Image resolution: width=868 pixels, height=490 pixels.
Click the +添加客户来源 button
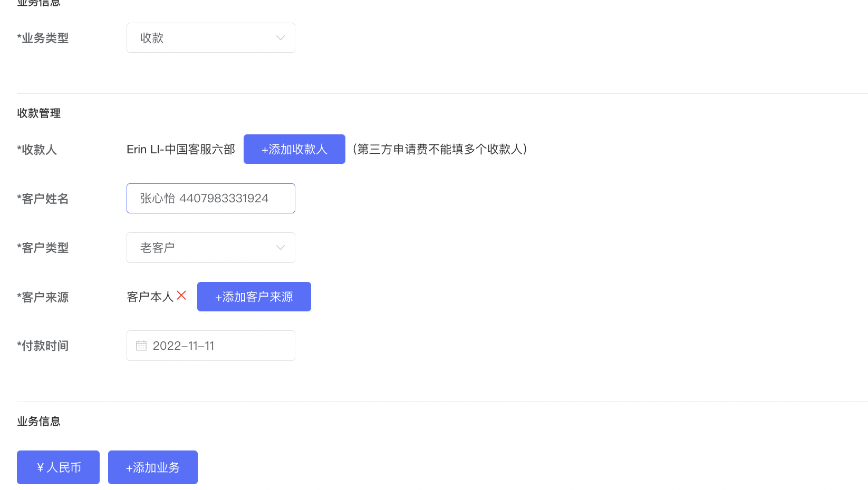click(254, 297)
